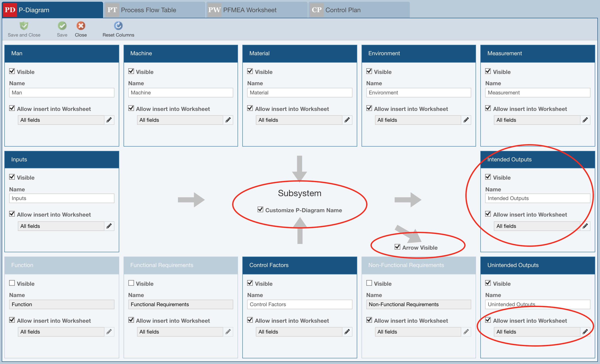Image resolution: width=600 pixels, height=364 pixels.
Task: Edit fields pencil in Control Factors panel
Action: pyautogui.click(x=347, y=332)
